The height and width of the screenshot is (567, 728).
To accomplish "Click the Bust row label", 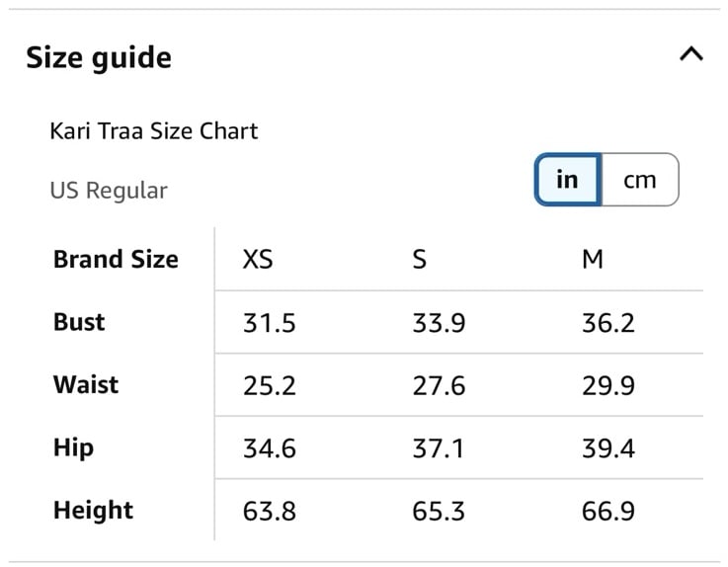I will [x=79, y=322].
